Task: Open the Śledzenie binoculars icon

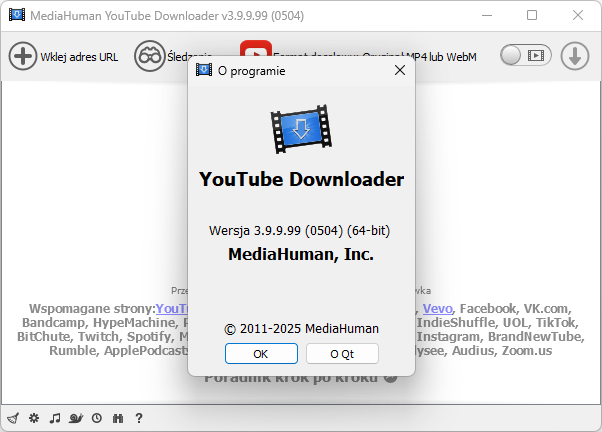Action: (x=149, y=56)
